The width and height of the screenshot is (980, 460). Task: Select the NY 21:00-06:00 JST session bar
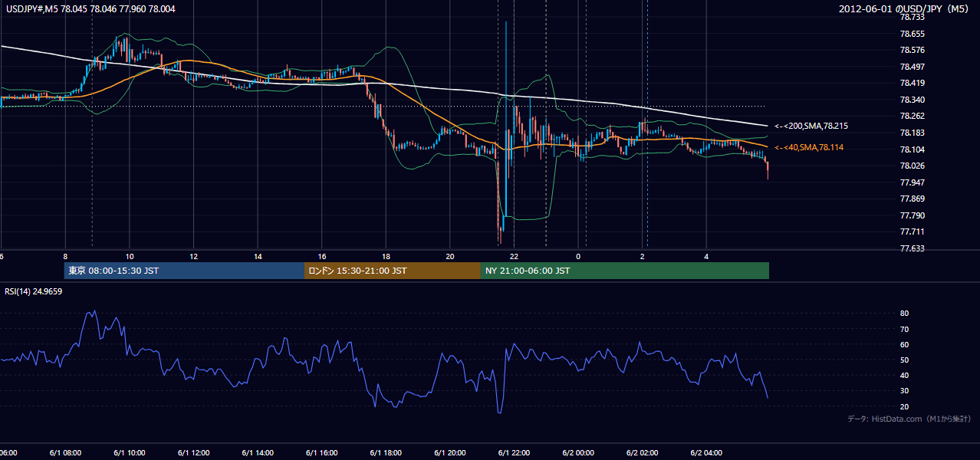coord(625,271)
